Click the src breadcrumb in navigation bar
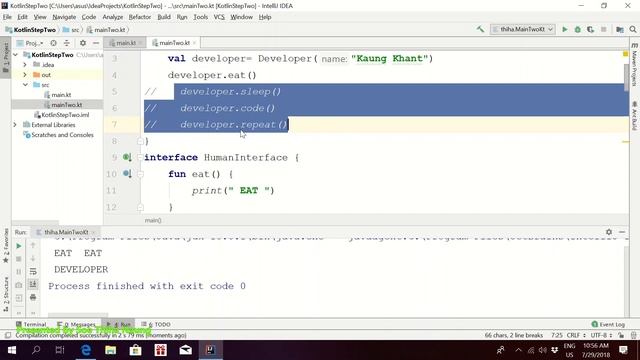Screen dimensions: 640x360 (x=71, y=30)
